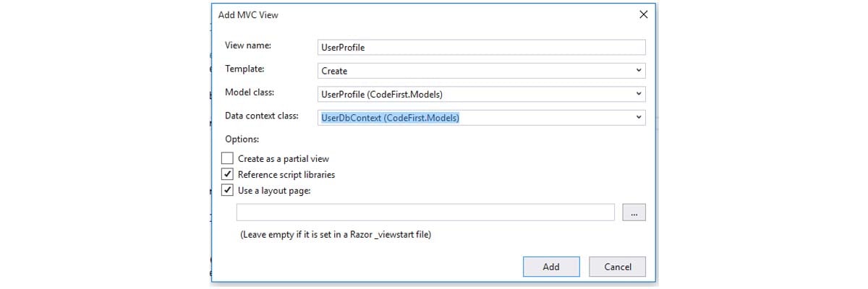Viewport: 868px width, 289px height.
Task: Click the Razor _viewstart hint text
Action: tap(336, 234)
